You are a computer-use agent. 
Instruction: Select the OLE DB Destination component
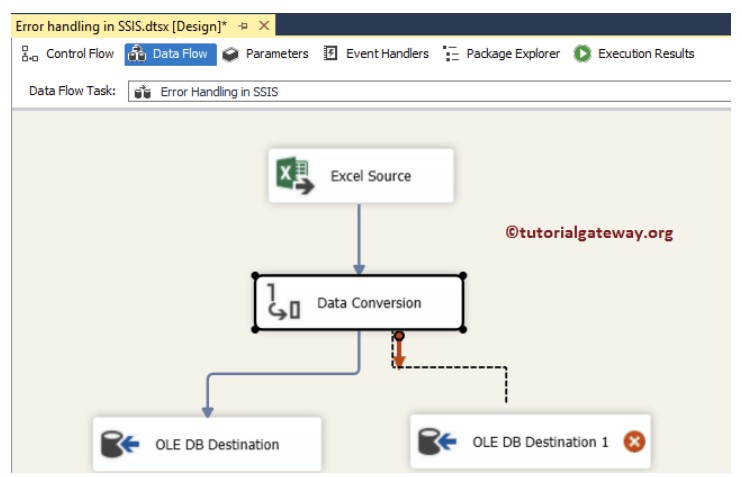[x=207, y=444]
